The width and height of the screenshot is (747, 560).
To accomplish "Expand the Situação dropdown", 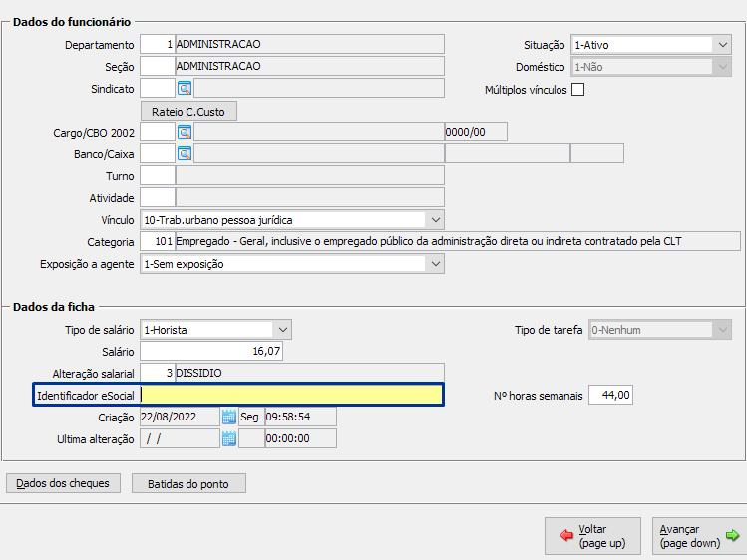I will (723, 45).
